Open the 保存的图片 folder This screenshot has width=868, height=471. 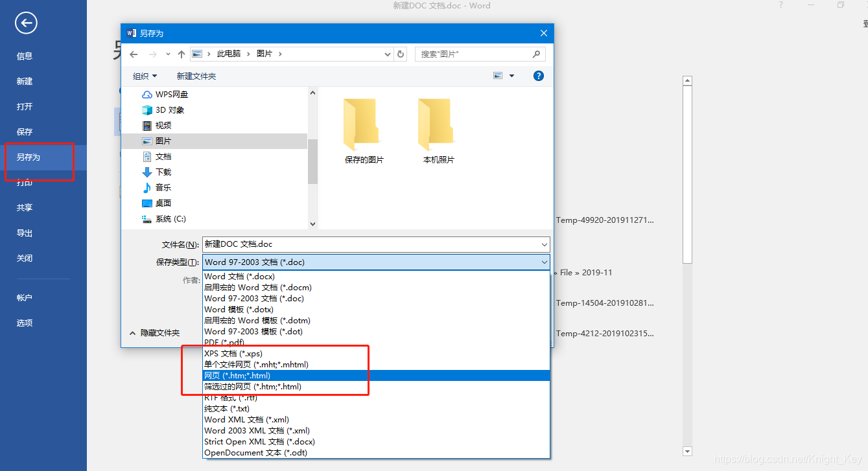[364, 130]
